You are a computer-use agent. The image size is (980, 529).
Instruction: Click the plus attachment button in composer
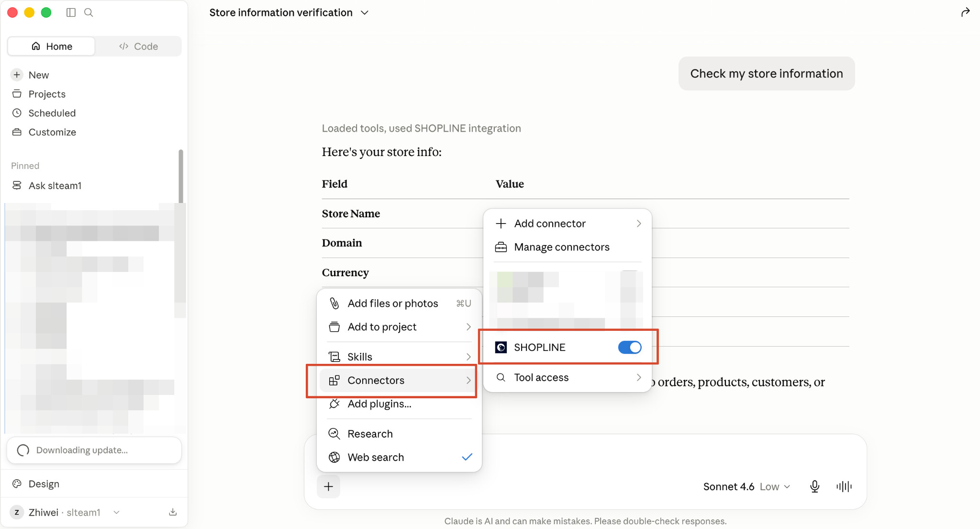328,487
